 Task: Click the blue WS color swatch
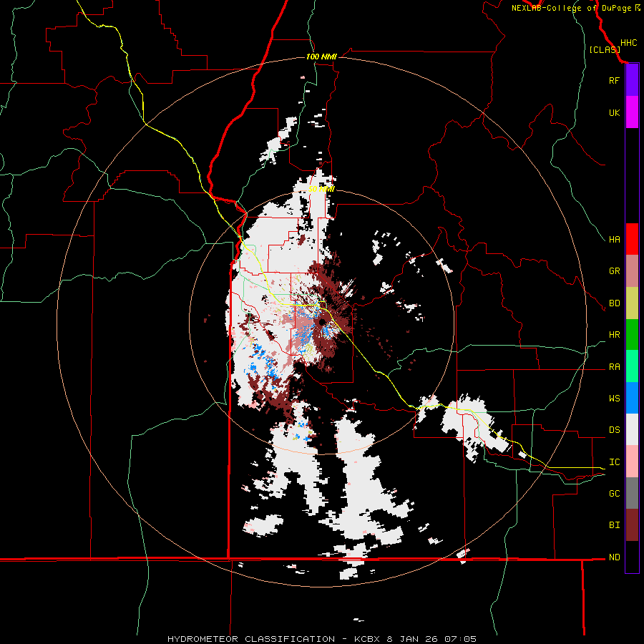[x=632, y=398]
